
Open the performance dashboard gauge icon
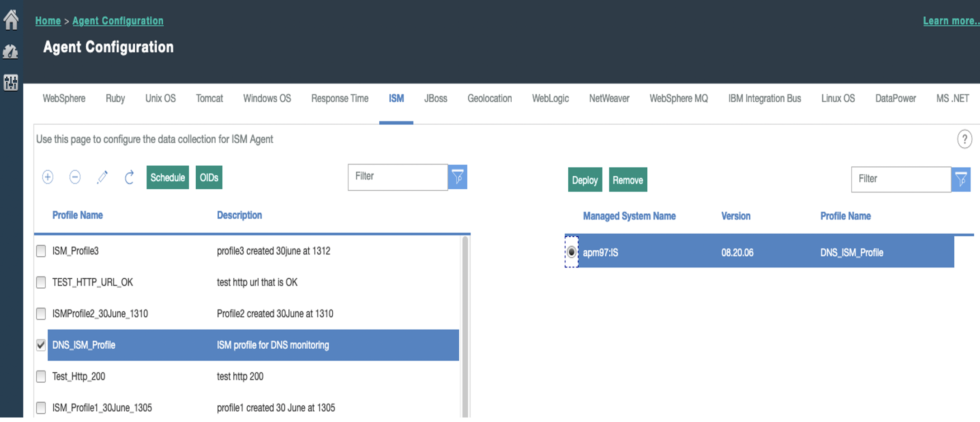tap(11, 52)
